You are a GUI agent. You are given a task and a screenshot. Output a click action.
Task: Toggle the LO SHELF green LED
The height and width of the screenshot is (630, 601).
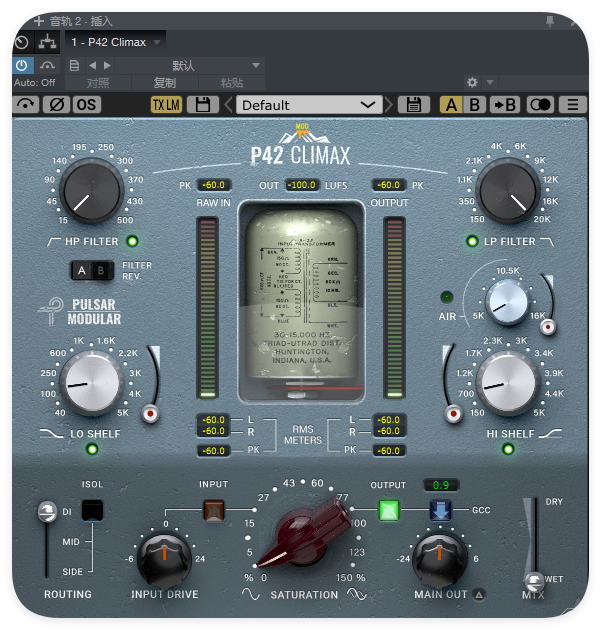92,449
